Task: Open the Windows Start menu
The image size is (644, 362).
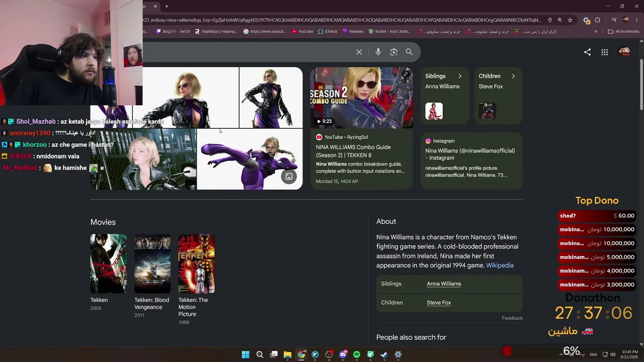Action: coord(246,354)
